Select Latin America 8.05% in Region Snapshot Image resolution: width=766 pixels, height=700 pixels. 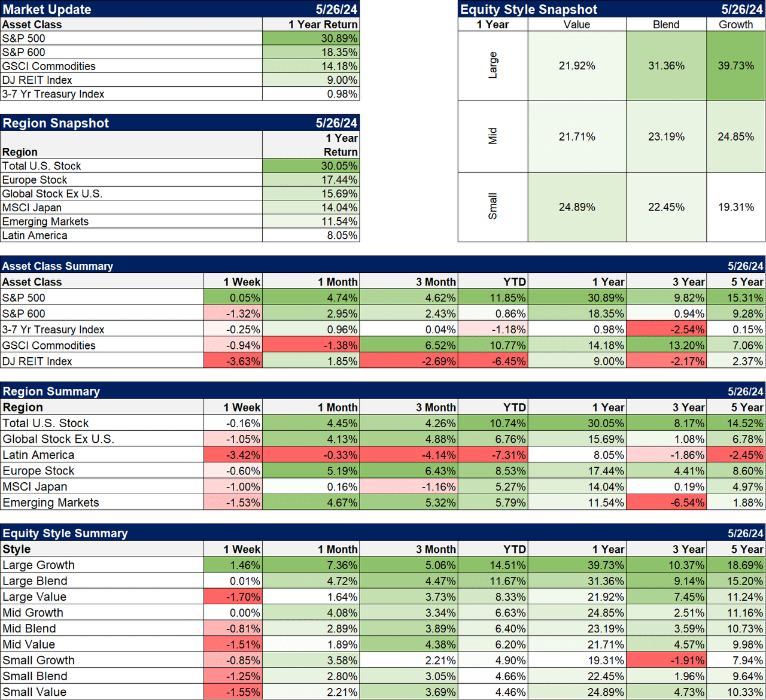click(311, 235)
